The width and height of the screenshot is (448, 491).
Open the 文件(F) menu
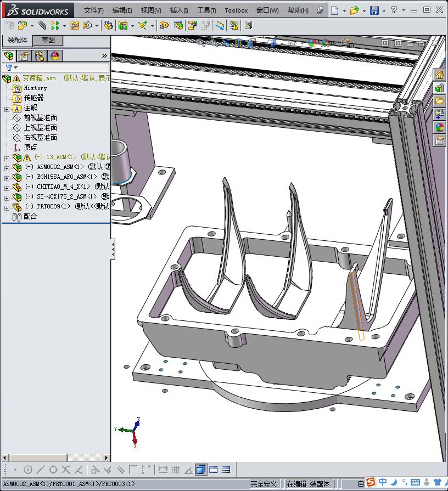click(x=94, y=10)
